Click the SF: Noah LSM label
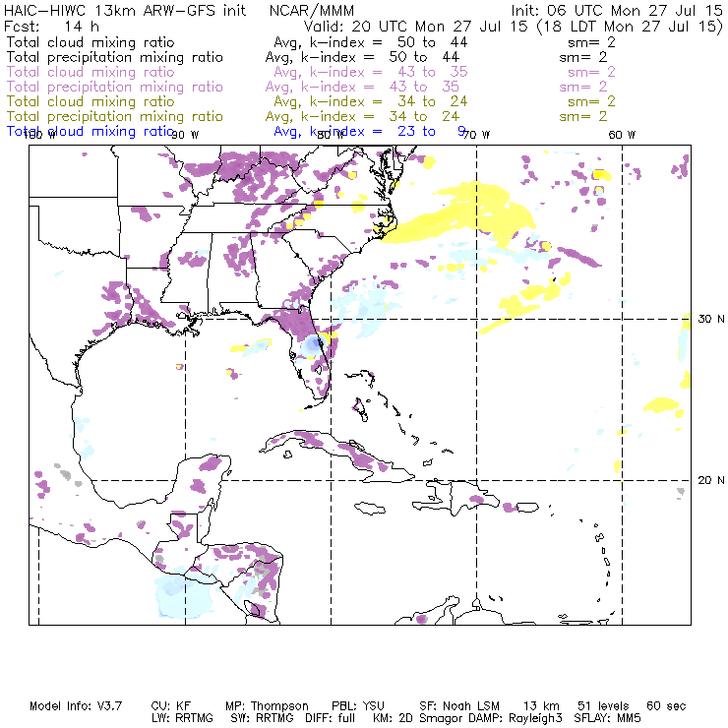Viewport: 728px width, 728px height. [459, 706]
